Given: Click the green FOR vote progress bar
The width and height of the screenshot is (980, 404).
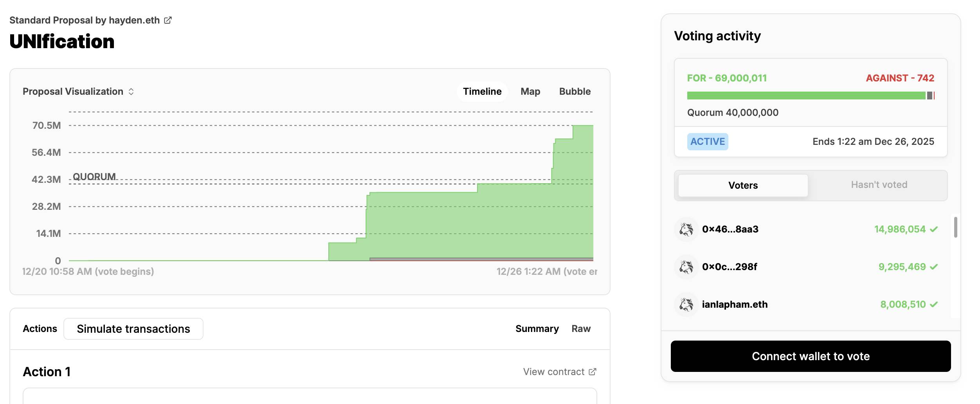Looking at the screenshot, I should (805, 96).
